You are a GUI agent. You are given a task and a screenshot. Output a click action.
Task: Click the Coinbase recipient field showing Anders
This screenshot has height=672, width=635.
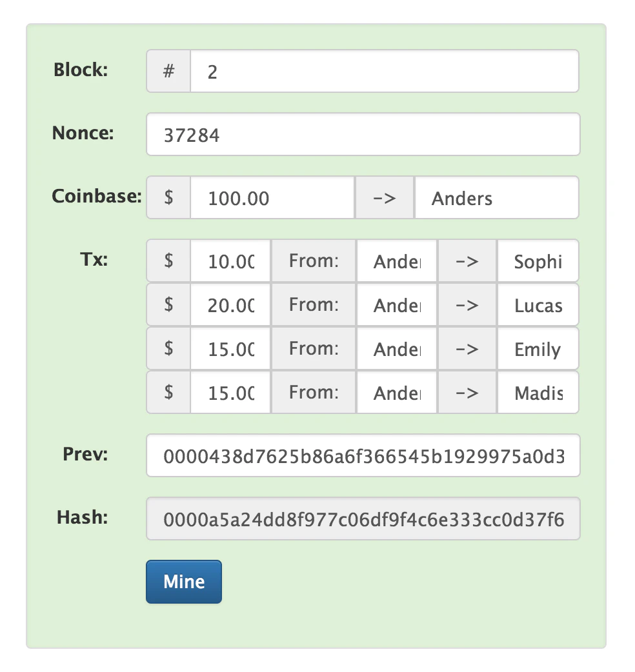496,198
